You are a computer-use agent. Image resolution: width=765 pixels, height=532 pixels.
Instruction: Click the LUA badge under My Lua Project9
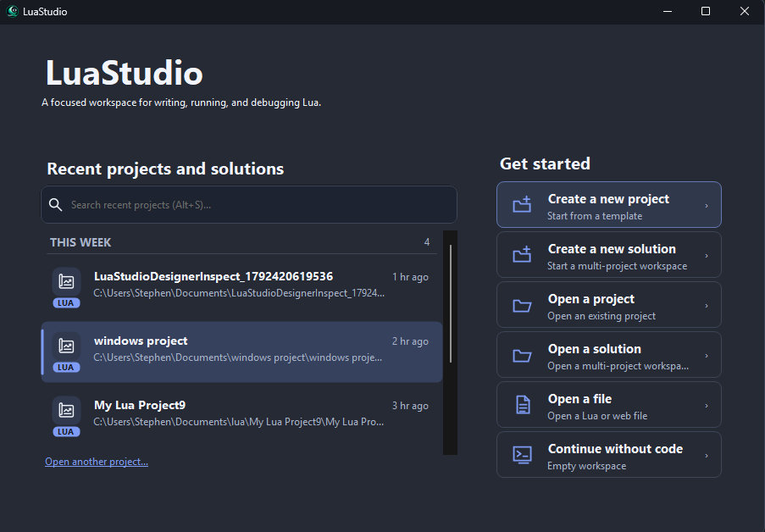tap(66, 432)
